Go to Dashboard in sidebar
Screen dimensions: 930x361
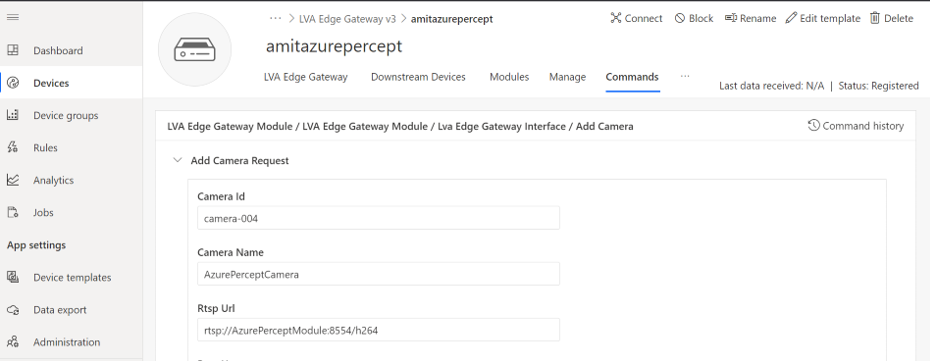(58, 50)
